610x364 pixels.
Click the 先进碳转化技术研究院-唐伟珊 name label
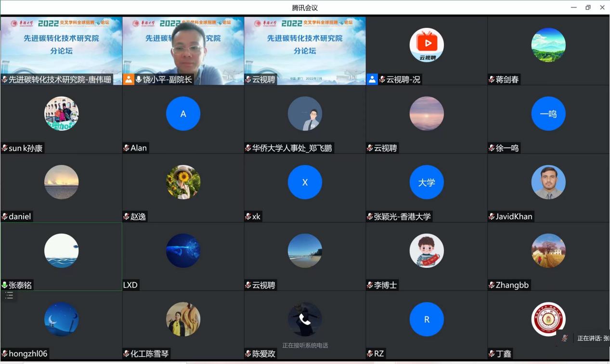[x=60, y=79]
